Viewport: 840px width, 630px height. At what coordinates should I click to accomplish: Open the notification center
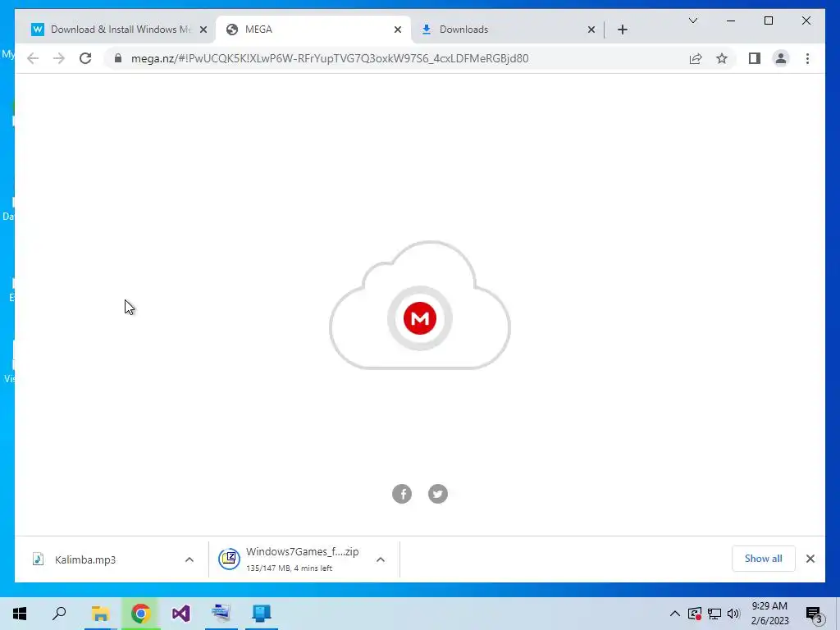pyautogui.click(x=815, y=614)
